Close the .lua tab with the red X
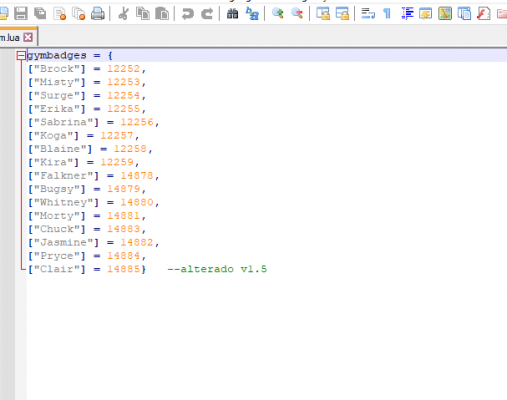The width and height of the screenshot is (507, 400). tap(28, 37)
